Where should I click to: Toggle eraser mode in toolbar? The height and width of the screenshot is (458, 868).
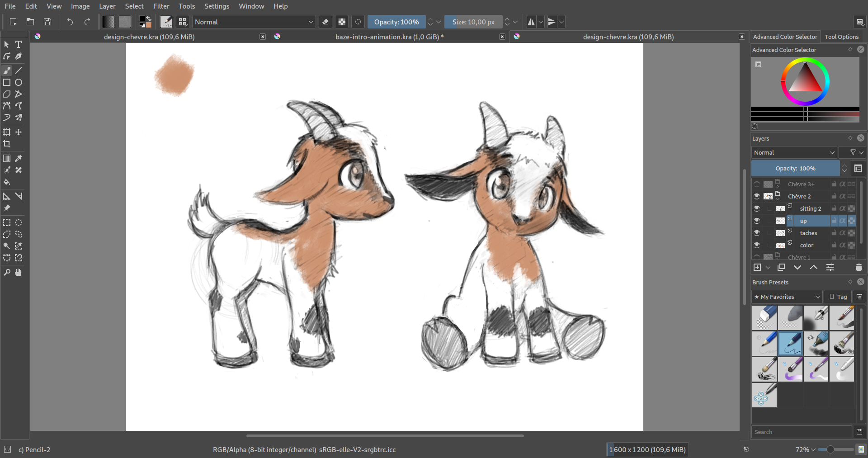tap(325, 22)
